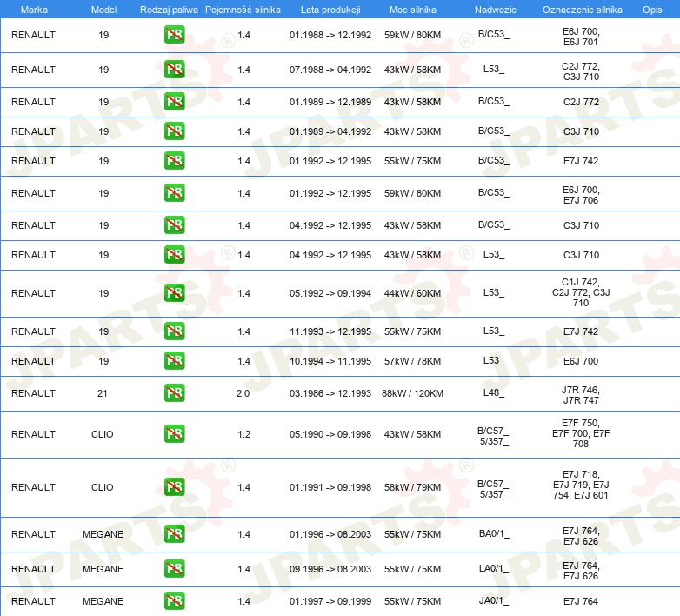Screen dimensions: 680x616
Task: Click the Oznaczenie silnika column header
Action: point(583,10)
